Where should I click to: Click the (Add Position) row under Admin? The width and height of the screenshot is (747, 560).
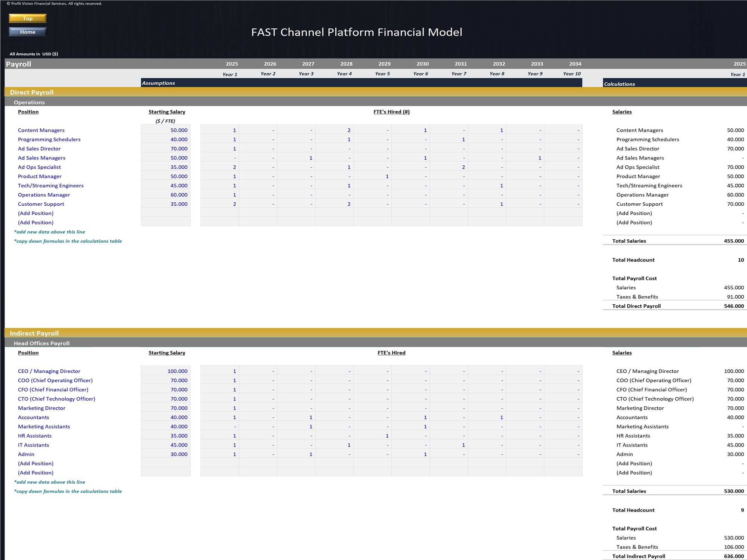[36, 463]
